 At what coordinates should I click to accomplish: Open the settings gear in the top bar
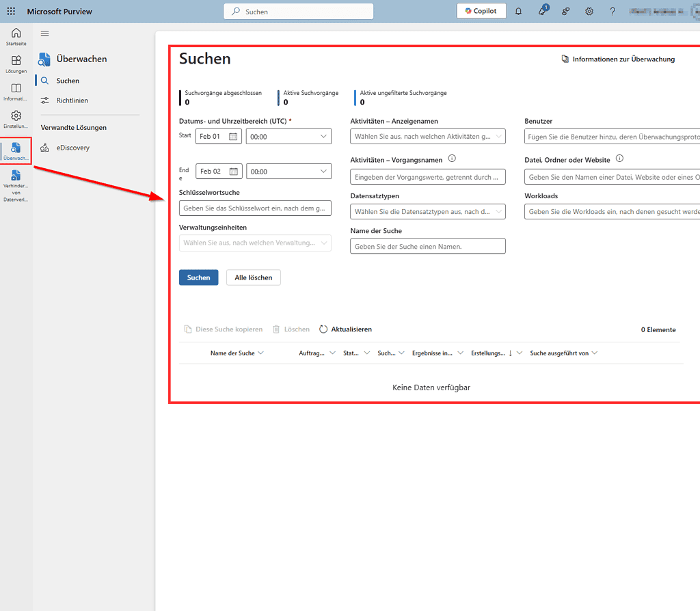[589, 11]
